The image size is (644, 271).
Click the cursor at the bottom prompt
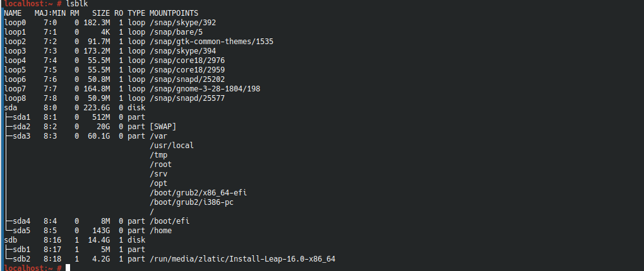(68, 268)
